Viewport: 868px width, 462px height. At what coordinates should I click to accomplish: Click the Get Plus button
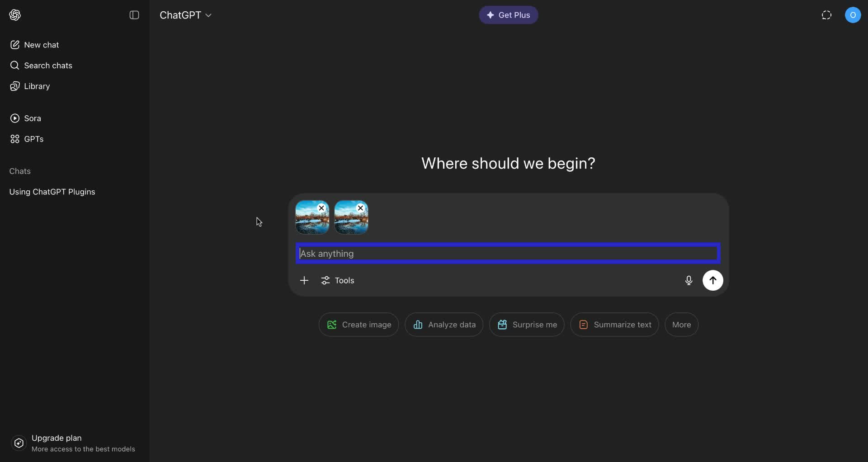coord(508,15)
